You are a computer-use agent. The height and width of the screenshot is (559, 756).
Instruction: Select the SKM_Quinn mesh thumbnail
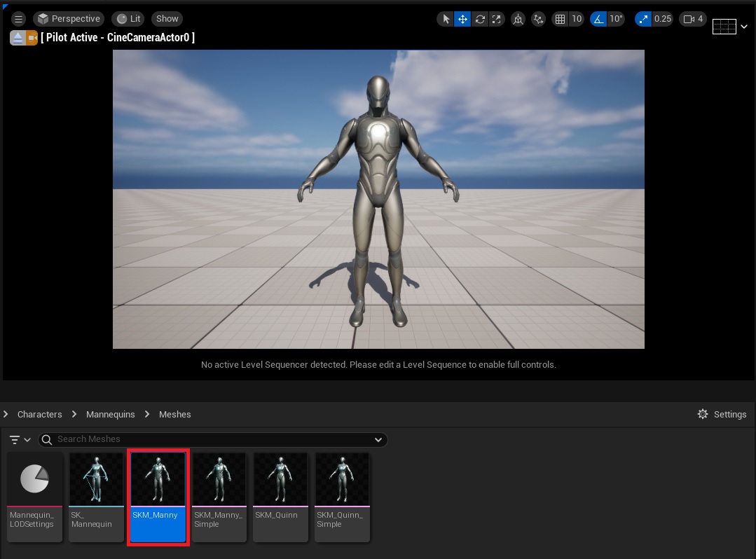[280, 479]
